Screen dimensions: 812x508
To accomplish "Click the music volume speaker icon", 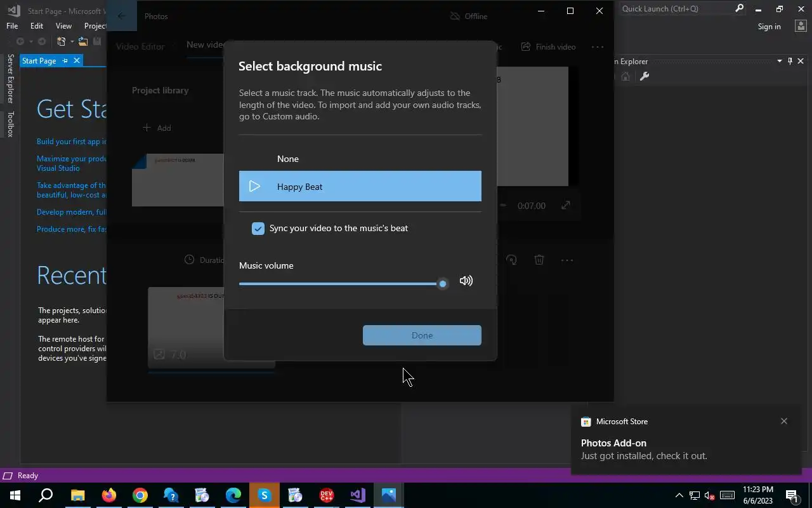I will pyautogui.click(x=466, y=281).
